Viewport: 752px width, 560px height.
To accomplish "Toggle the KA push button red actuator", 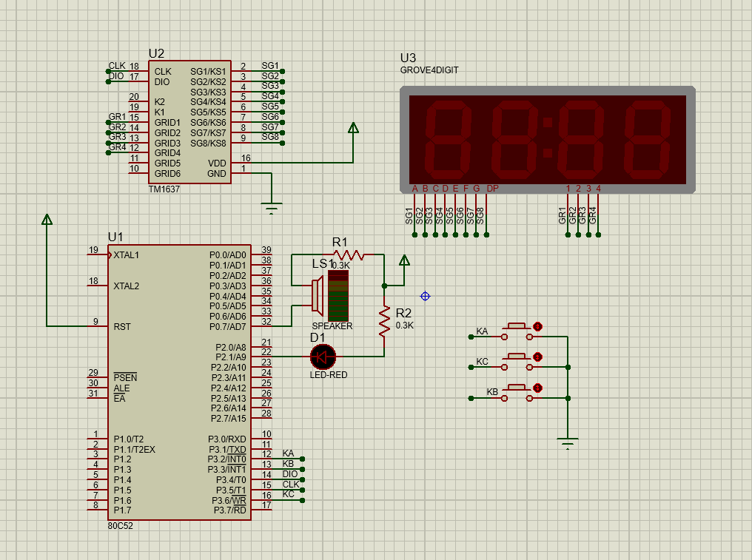I will pyautogui.click(x=537, y=326).
